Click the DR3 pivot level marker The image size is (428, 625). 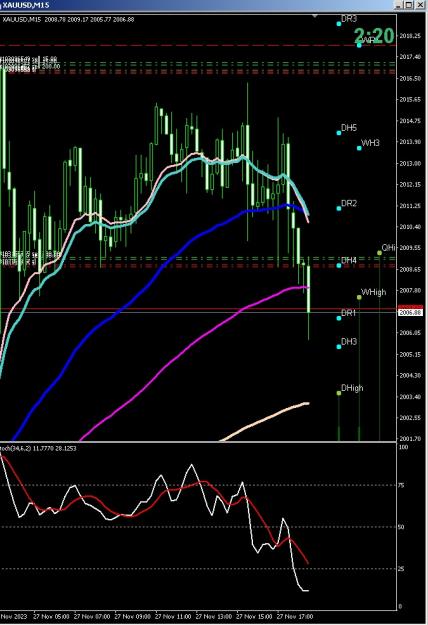[339, 24]
